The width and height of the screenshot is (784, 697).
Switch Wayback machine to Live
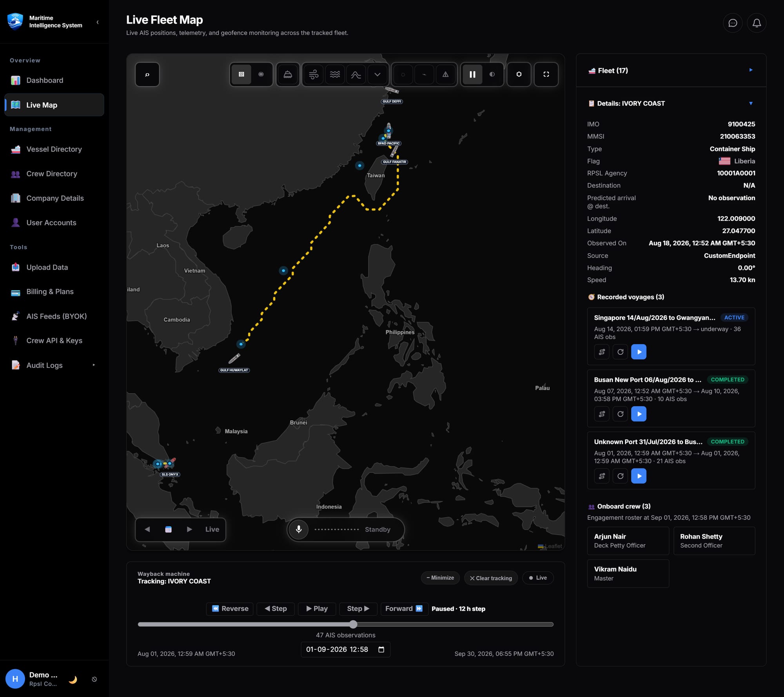[538, 578]
